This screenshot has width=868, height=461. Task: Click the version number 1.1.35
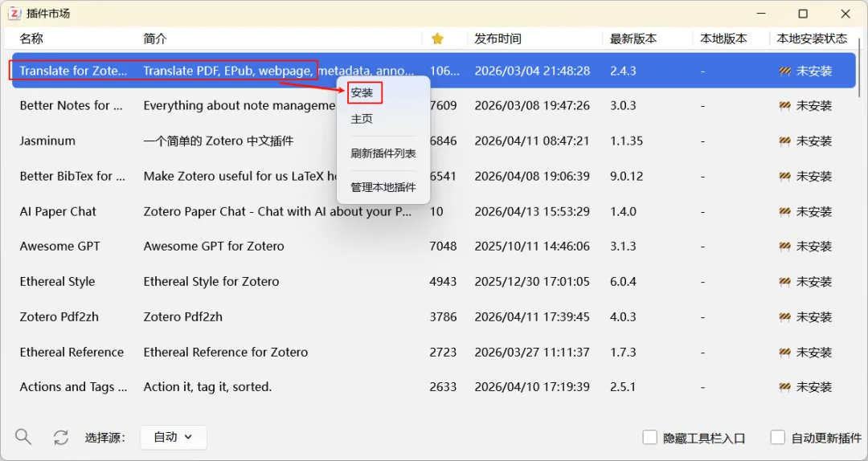tap(627, 141)
